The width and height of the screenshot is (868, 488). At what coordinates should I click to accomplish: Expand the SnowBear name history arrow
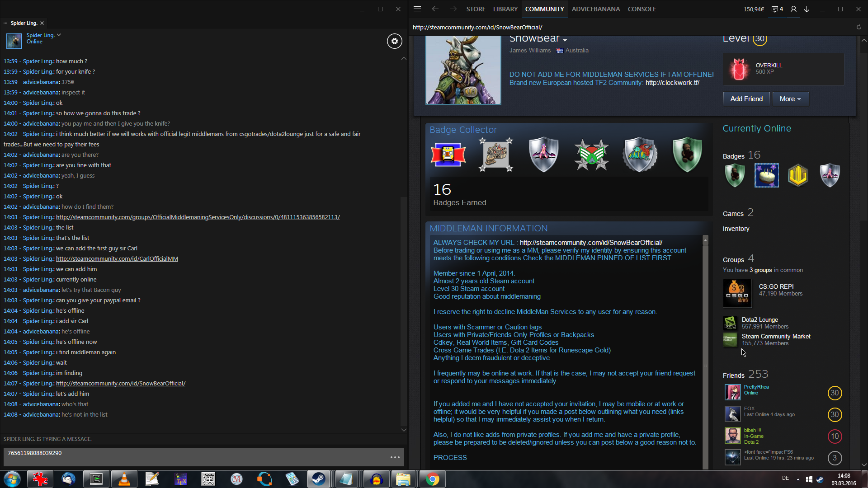565,40
